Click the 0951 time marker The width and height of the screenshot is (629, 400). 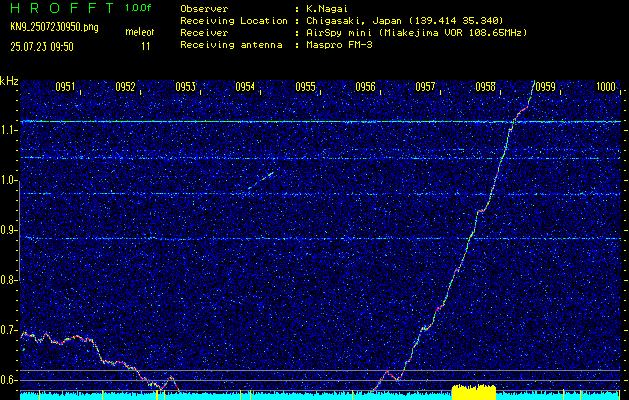pyautogui.click(x=65, y=87)
